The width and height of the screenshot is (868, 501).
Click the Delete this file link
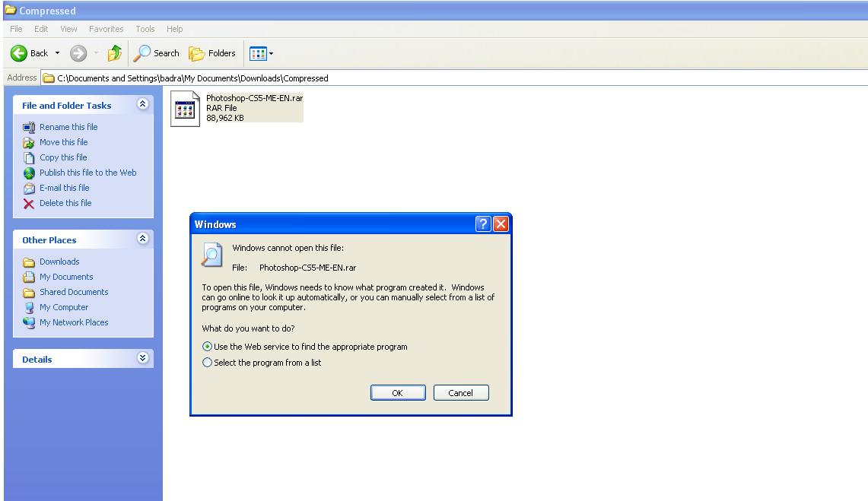pyautogui.click(x=65, y=203)
